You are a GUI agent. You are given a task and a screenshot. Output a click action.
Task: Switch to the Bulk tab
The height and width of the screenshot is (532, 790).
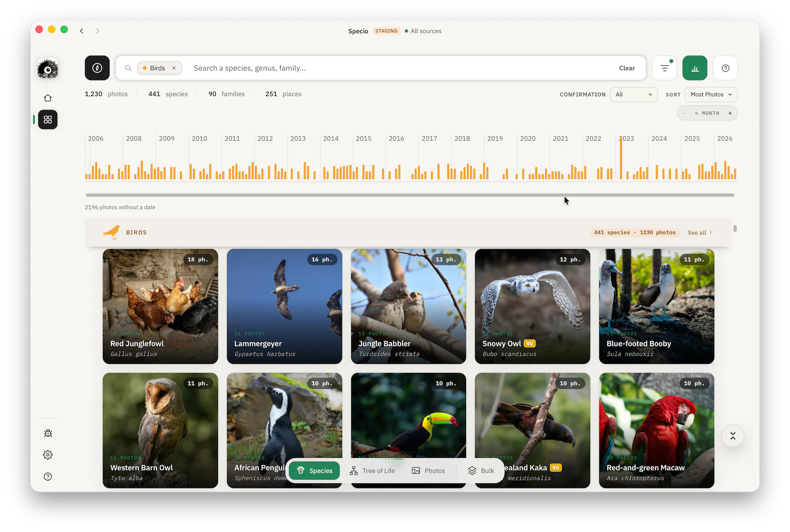481,470
